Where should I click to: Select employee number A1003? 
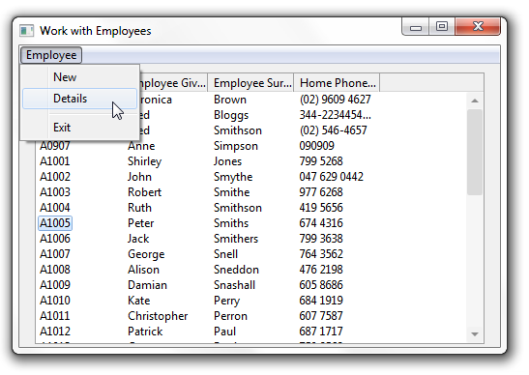pos(55,192)
